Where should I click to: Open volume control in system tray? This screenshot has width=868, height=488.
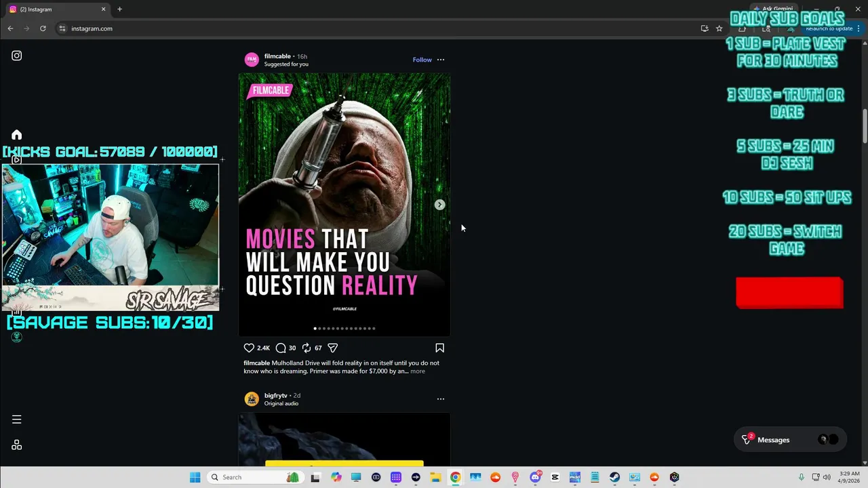click(x=827, y=477)
